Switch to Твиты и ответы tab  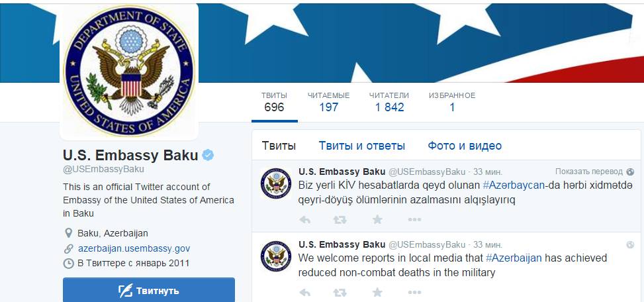362,146
